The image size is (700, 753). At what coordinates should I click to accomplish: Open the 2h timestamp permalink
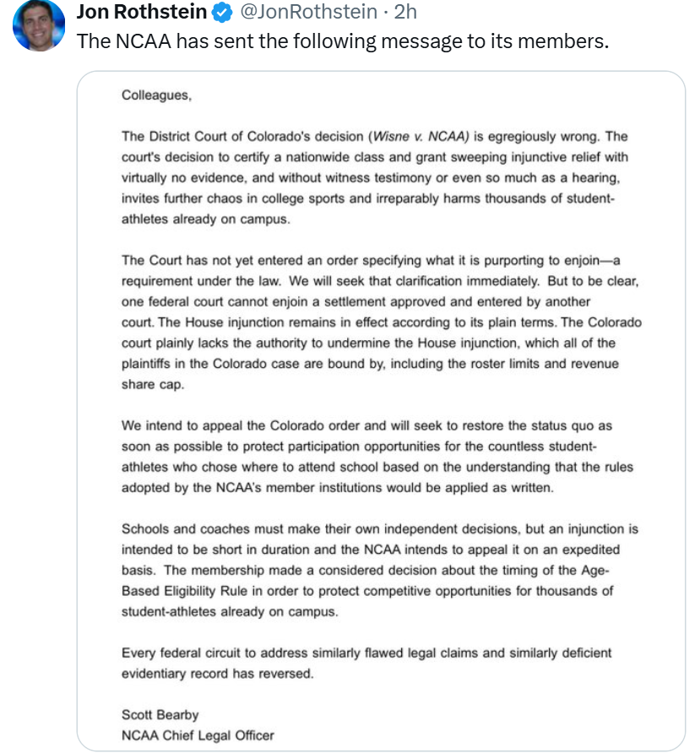405,12
